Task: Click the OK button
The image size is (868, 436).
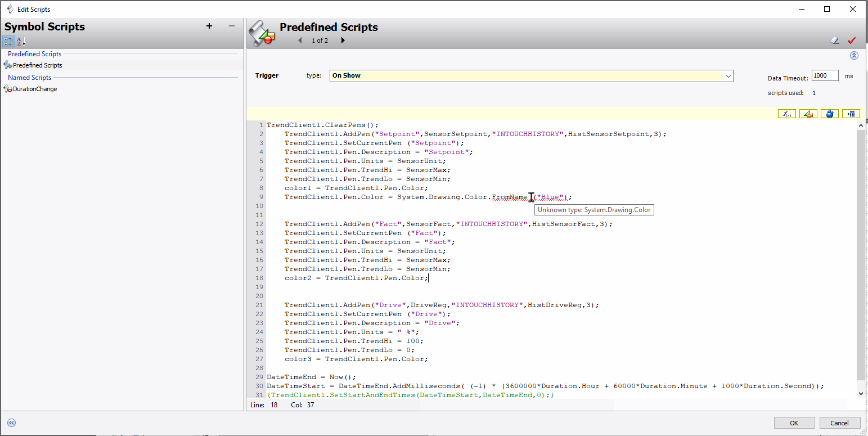Action: (794, 423)
